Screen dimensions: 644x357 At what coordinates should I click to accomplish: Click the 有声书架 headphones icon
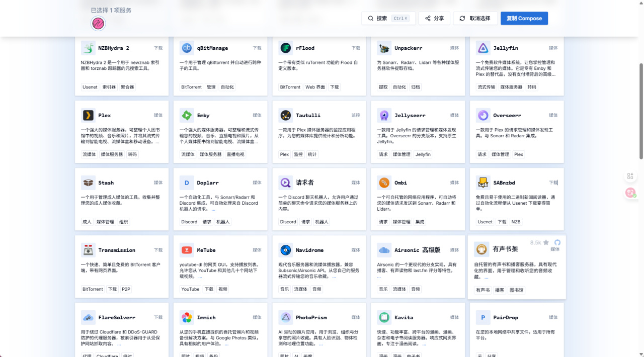tap(481, 249)
